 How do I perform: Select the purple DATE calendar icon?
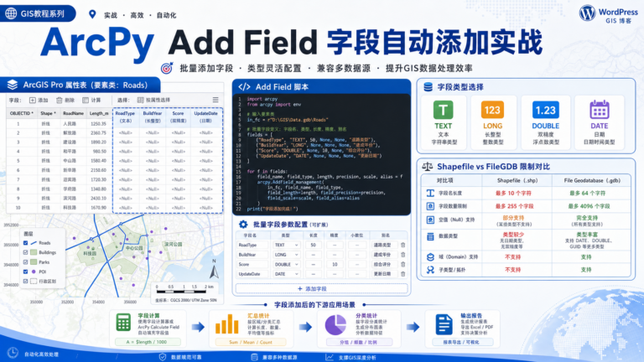click(600, 110)
